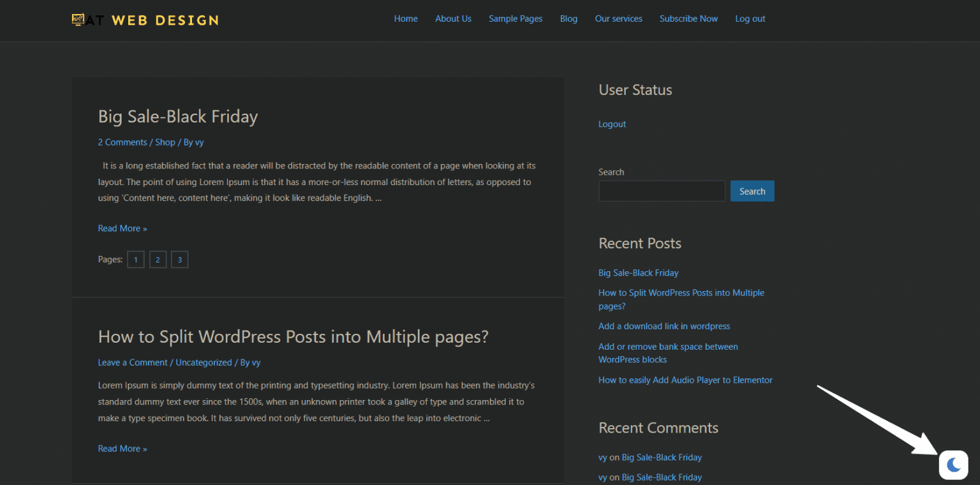The width and height of the screenshot is (980, 485).
Task: Open recent post Add a download link in wordpress
Action: point(664,325)
